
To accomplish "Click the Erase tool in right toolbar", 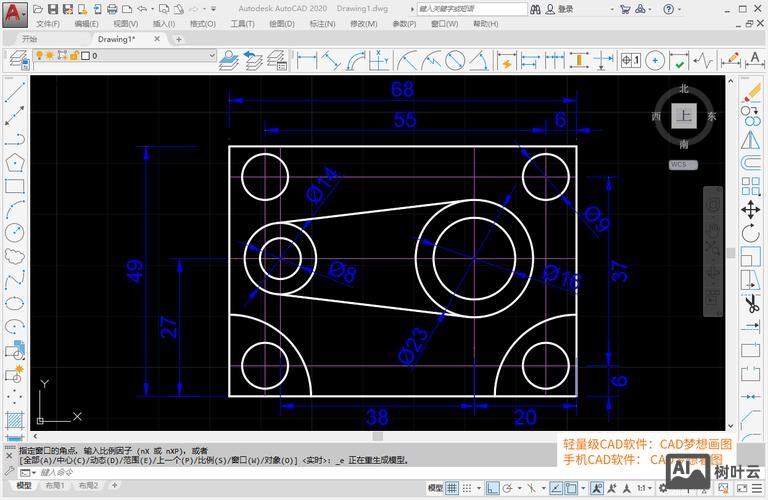I will pos(750,91).
